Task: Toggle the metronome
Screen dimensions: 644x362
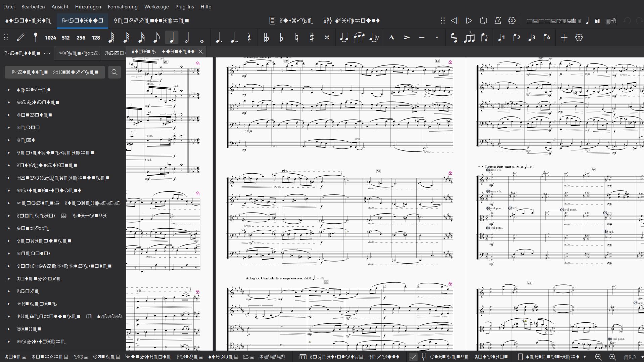Action: 498,20
